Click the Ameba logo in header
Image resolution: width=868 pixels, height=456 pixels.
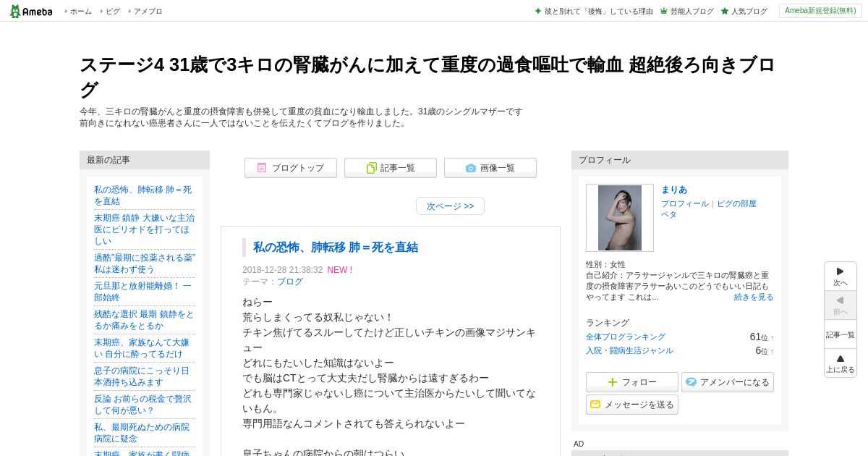[x=31, y=11]
